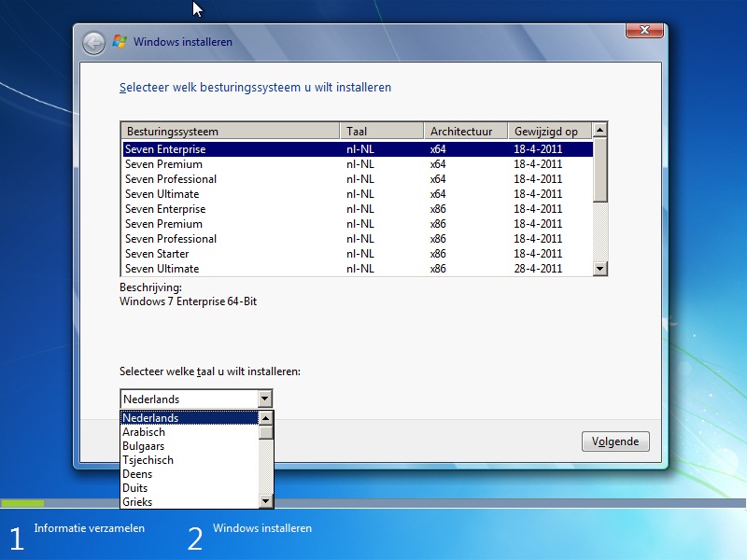Go back using the round arrow button

[94, 44]
